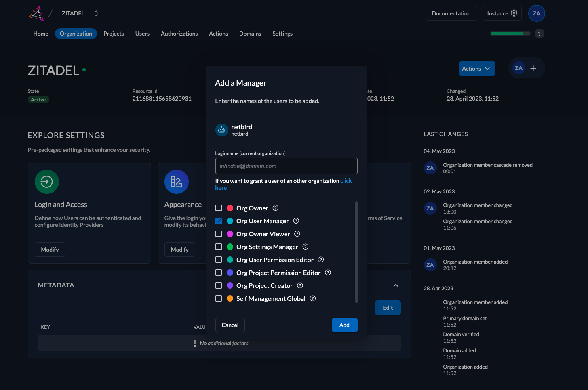Check the Org Settings Manager role
The image size is (588, 390).
(219, 247)
